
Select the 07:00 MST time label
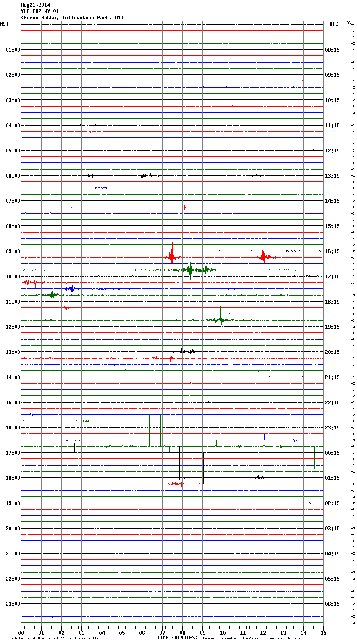tap(13, 201)
